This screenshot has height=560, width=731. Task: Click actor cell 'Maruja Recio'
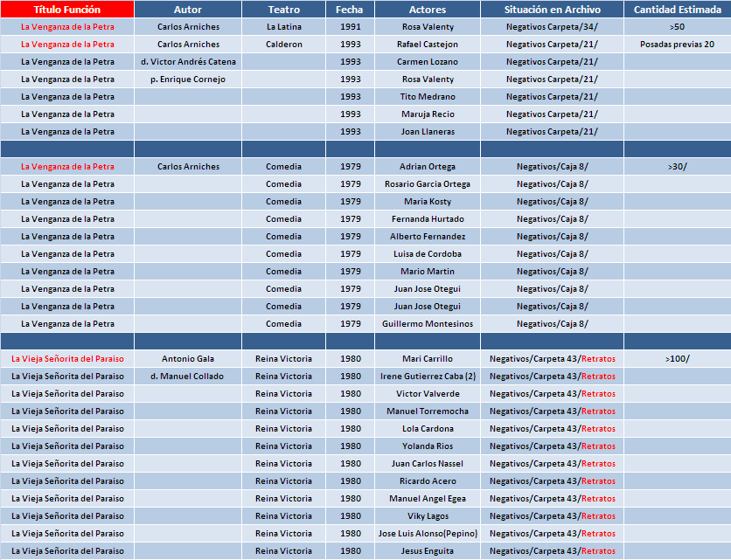(x=428, y=114)
